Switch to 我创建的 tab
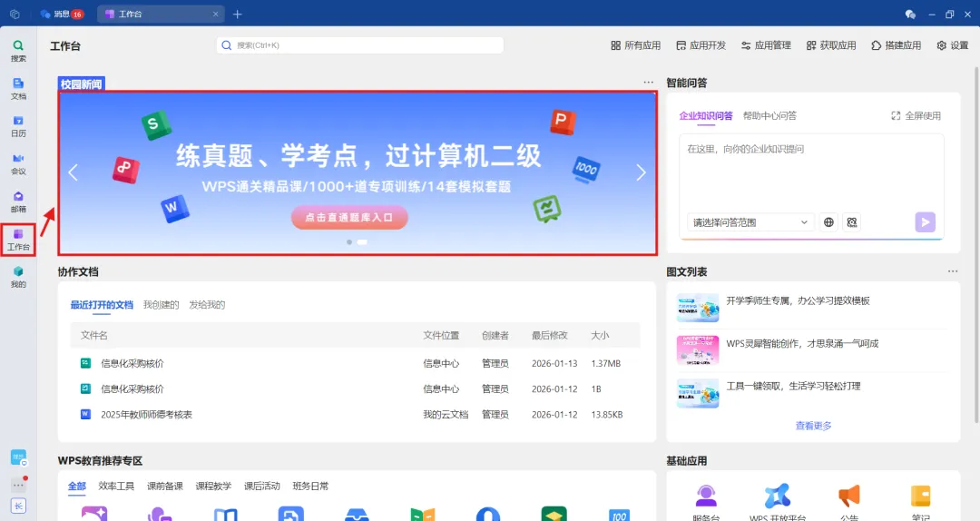The height and width of the screenshot is (521, 980). click(x=161, y=305)
